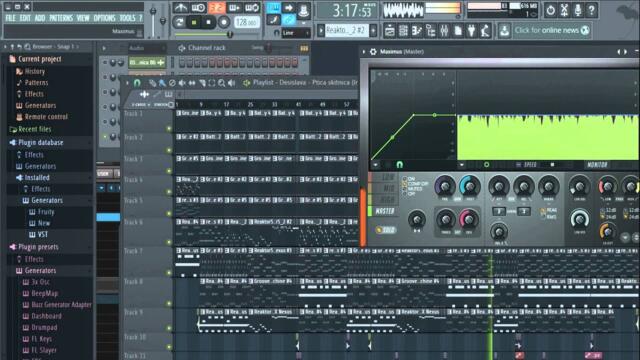Screen dimensions: 640x360
Task: Collapse the Installed folder in browser
Action: [37, 178]
